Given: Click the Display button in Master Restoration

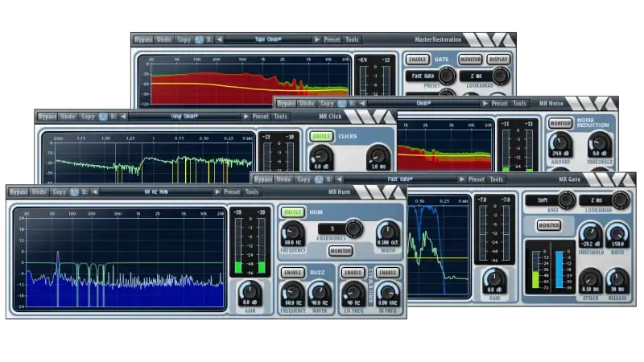Looking at the screenshot, I should (498, 60).
